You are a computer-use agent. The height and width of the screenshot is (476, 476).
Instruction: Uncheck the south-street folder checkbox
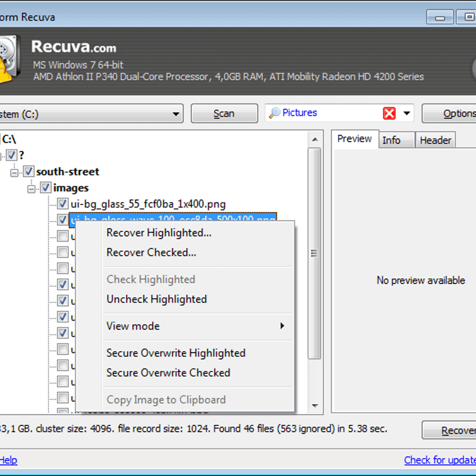[x=29, y=171]
